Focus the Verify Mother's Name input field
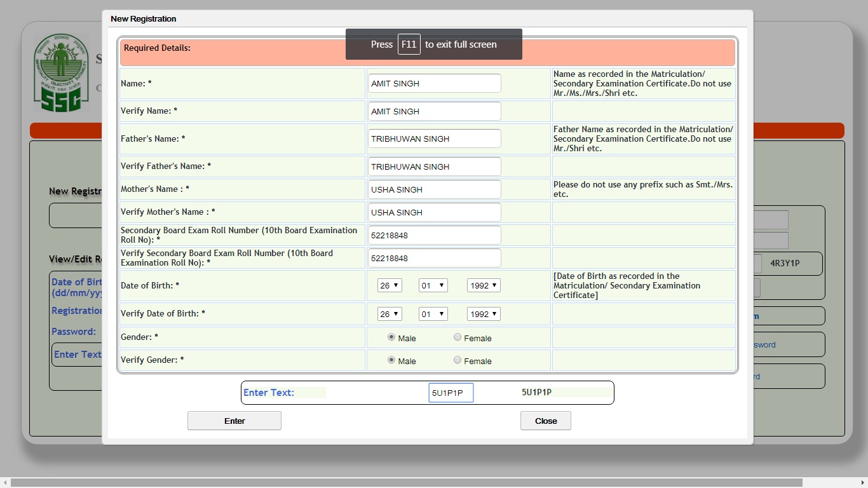 tap(435, 212)
